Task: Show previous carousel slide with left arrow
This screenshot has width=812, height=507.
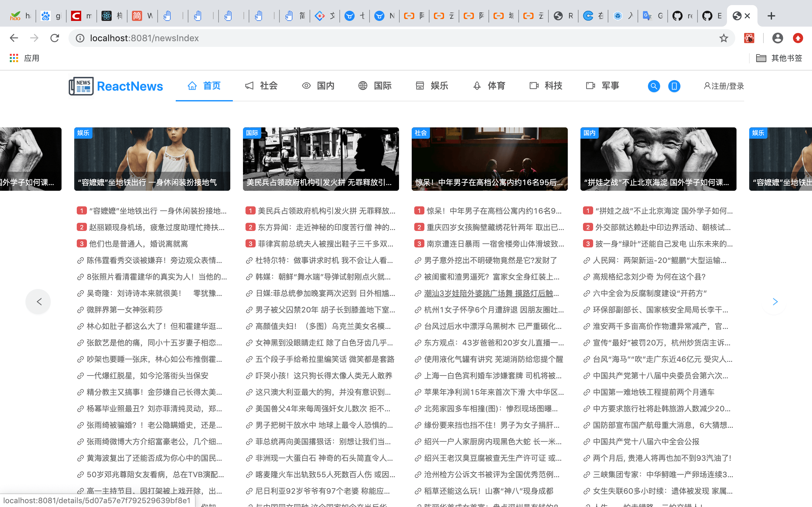Action: tap(39, 301)
